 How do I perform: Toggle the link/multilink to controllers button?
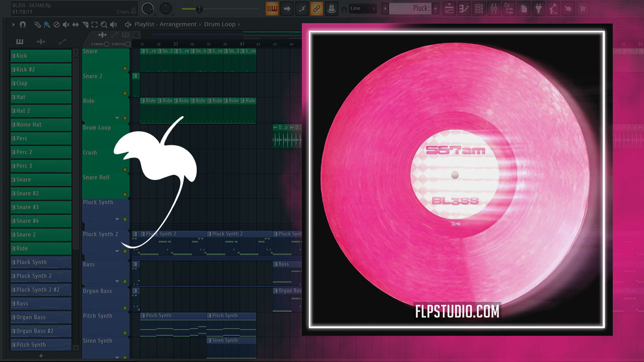[x=316, y=9]
